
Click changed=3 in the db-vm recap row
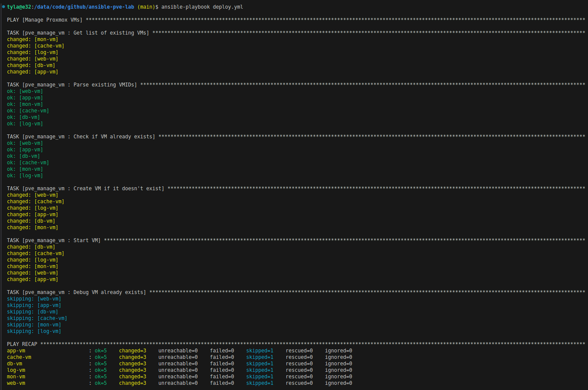pyautogui.click(x=132, y=364)
